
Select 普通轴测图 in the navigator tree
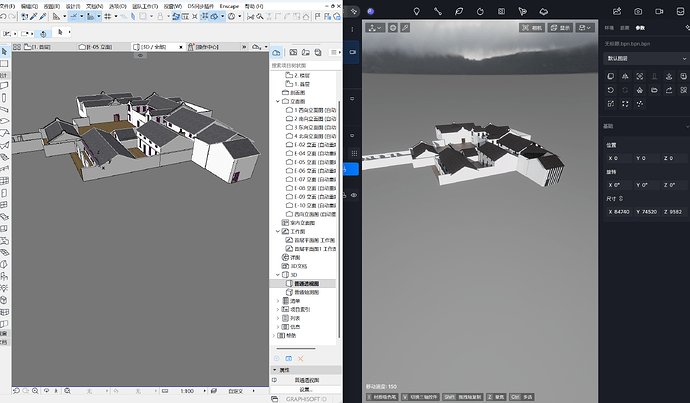307,292
